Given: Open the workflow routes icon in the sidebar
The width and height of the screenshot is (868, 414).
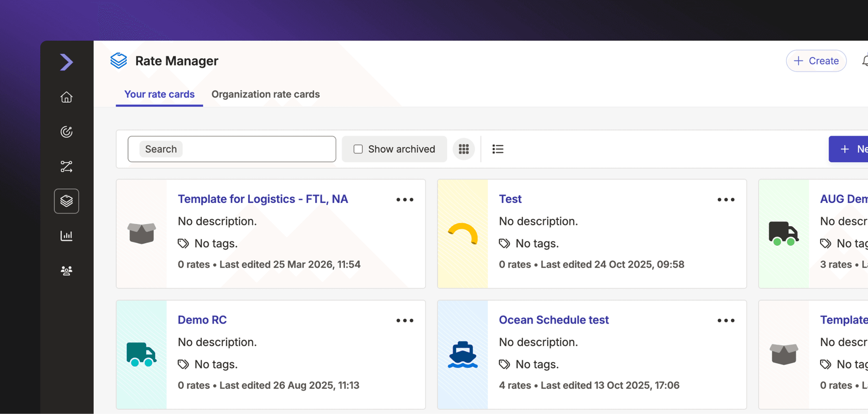Looking at the screenshot, I should point(66,167).
